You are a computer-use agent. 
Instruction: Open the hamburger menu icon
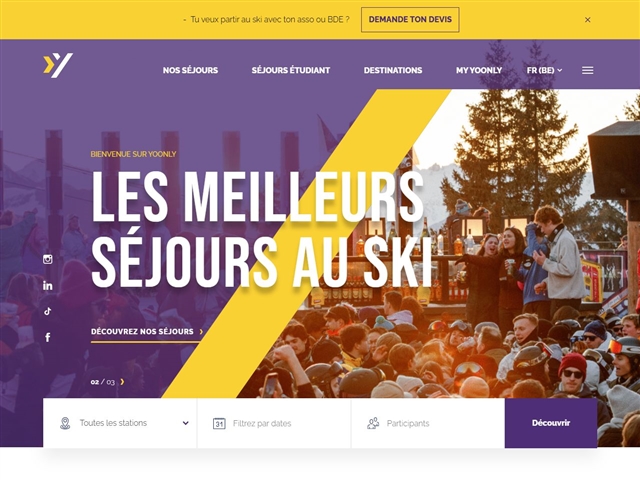[x=587, y=70]
